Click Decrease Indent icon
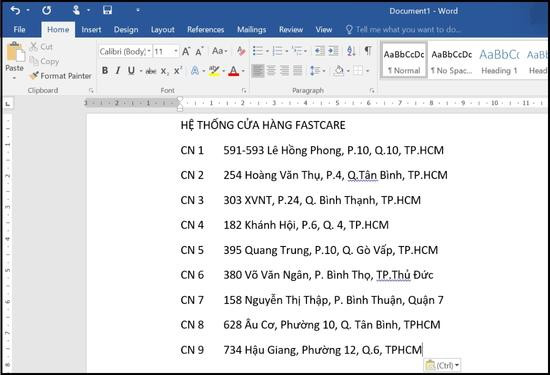This screenshot has width=550, height=375. point(319,51)
